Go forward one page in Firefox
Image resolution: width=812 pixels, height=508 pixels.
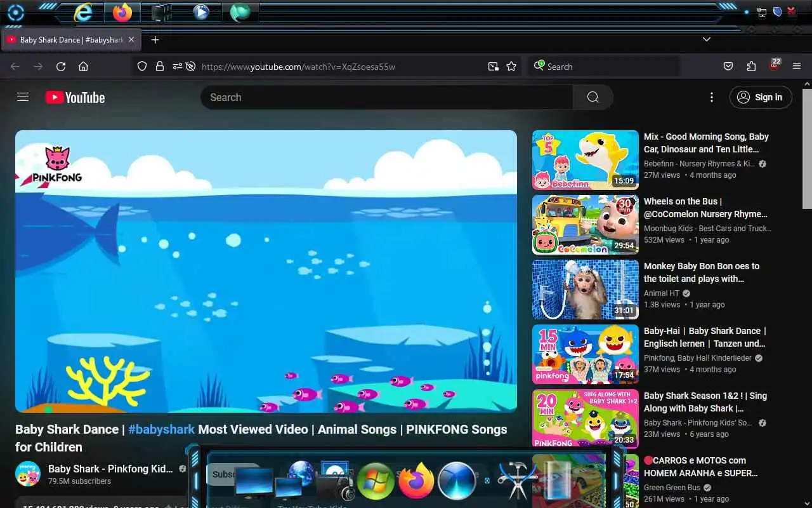tap(38, 66)
